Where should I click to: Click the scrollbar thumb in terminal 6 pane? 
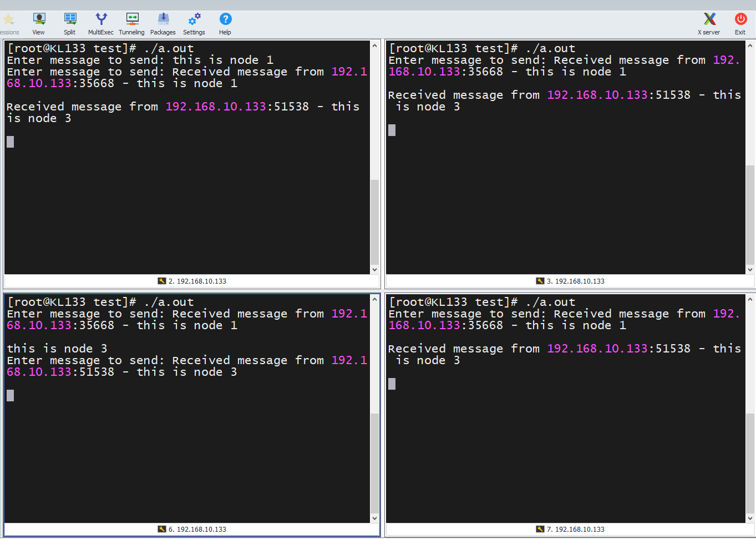click(375, 463)
